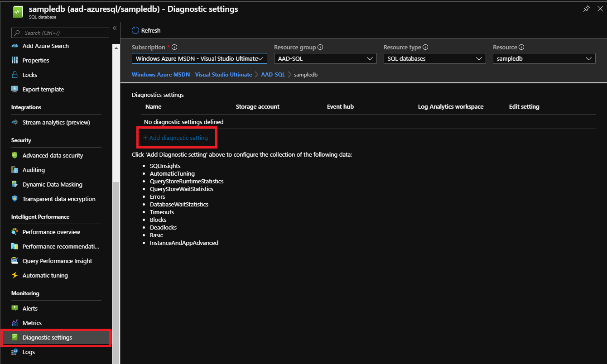The image size is (607, 364).
Task: Open the Subscription dropdown
Action: coord(199,58)
